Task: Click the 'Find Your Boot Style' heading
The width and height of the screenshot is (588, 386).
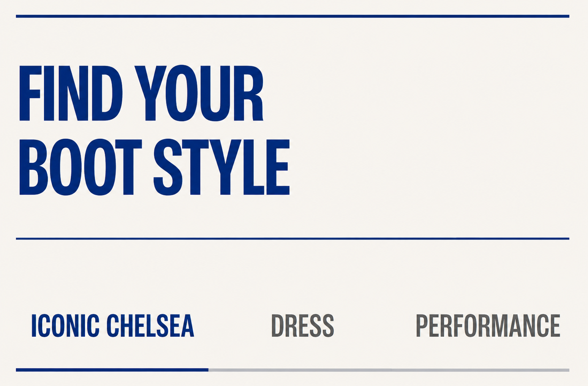Action: coord(155,130)
